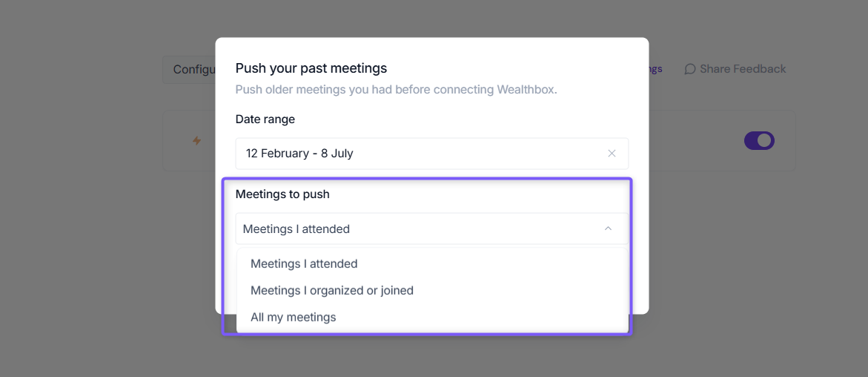This screenshot has width=868, height=377.
Task: Open the Meetings to push dropdown field
Action: 432,229
